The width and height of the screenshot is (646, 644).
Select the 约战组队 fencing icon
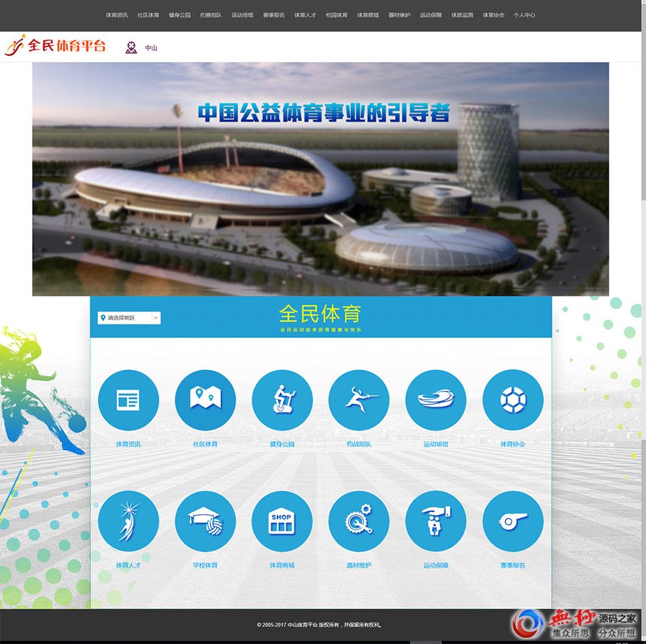click(x=359, y=401)
